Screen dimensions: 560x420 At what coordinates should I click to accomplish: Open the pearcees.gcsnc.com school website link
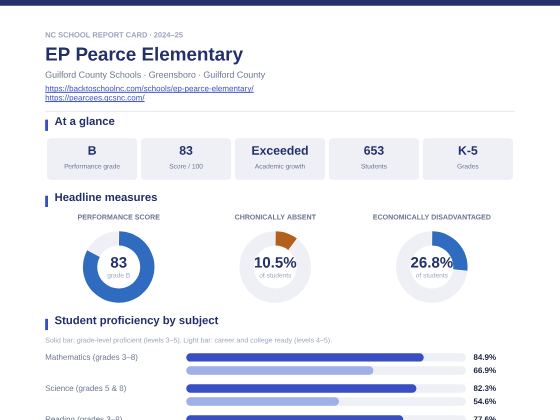95,98
